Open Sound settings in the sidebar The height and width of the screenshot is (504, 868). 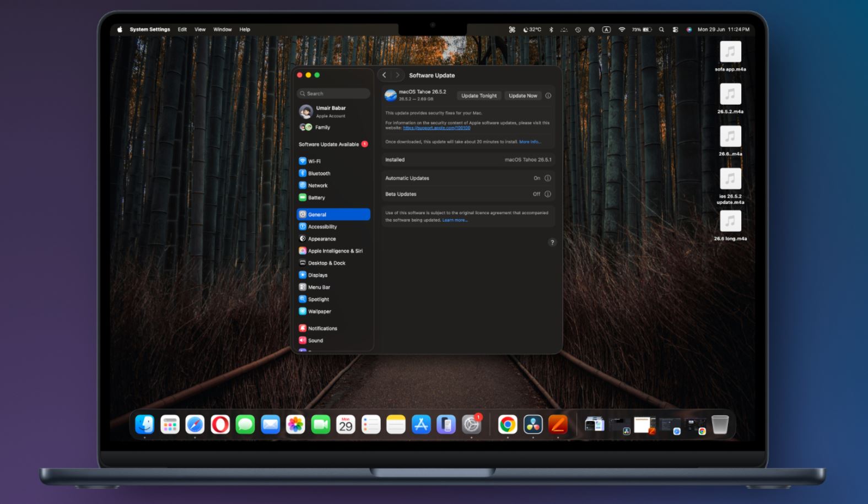(333, 340)
